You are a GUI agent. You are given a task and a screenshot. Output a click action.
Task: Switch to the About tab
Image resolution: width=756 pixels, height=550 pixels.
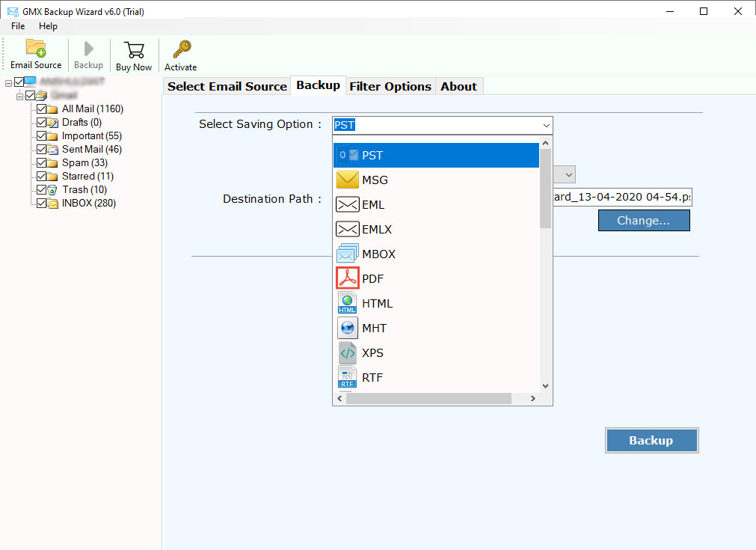(x=458, y=86)
